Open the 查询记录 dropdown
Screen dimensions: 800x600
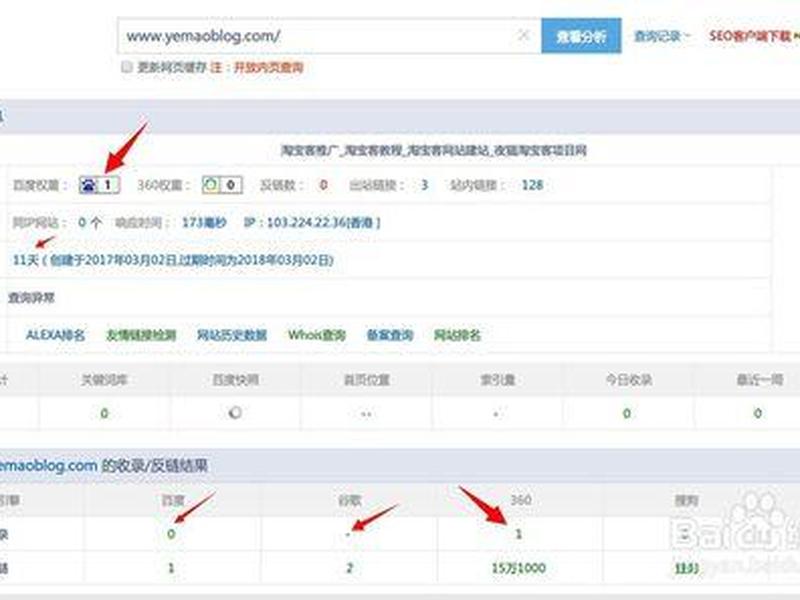click(x=661, y=36)
